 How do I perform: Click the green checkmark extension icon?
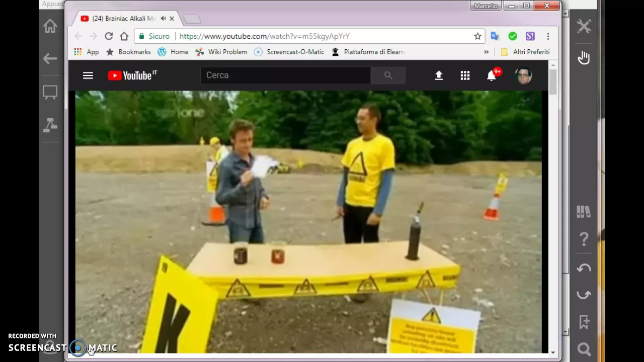coord(513,36)
